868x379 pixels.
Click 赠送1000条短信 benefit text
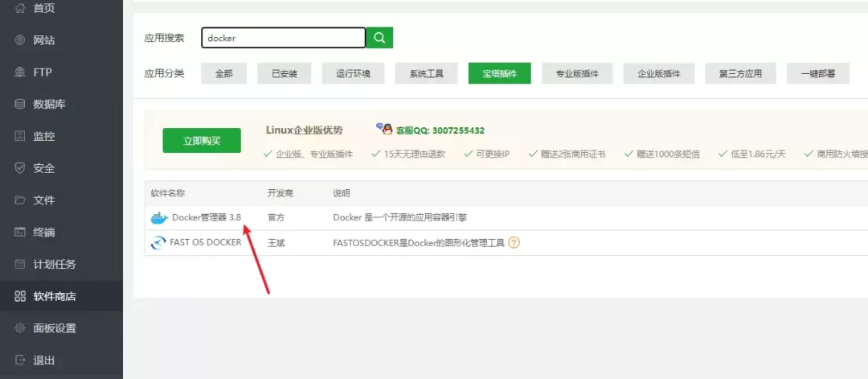point(668,154)
